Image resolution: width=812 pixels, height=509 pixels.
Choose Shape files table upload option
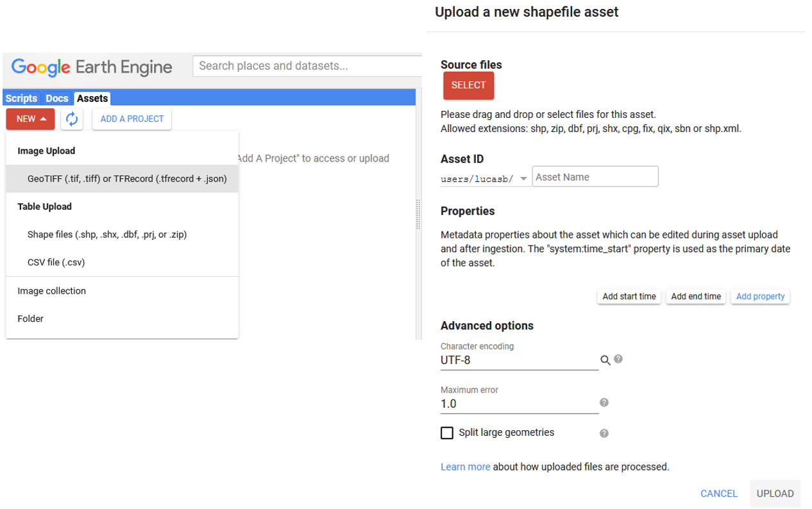(122, 235)
